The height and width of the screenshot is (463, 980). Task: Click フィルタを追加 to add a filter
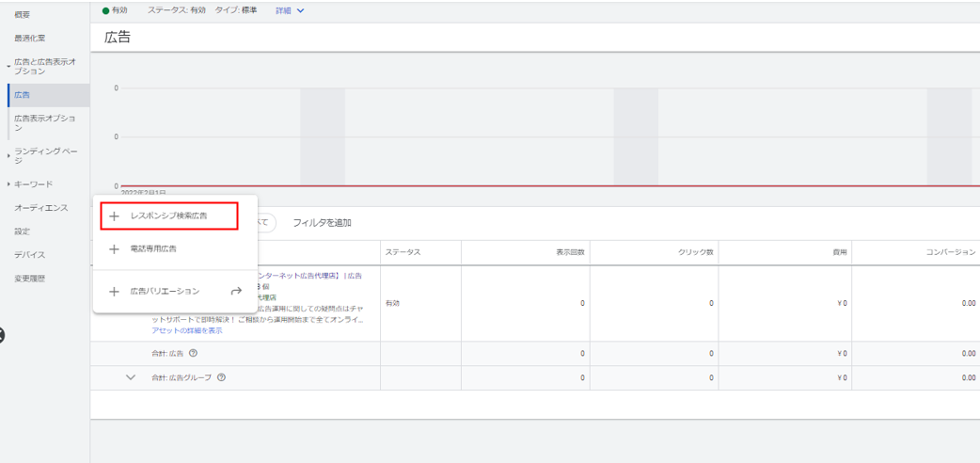(x=322, y=223)
